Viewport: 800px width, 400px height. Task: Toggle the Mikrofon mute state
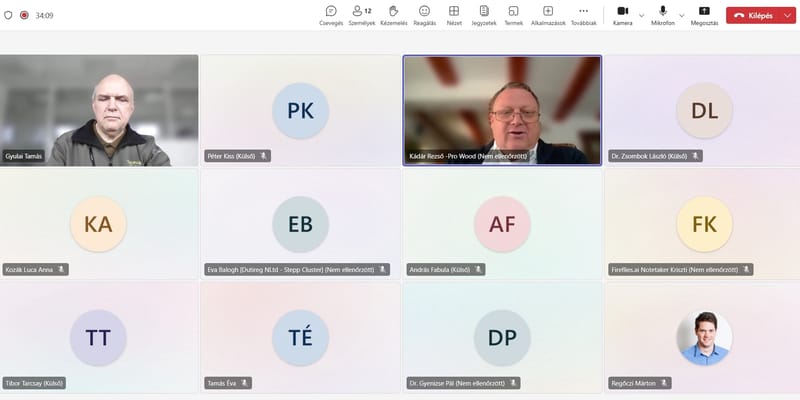point(663,15)
